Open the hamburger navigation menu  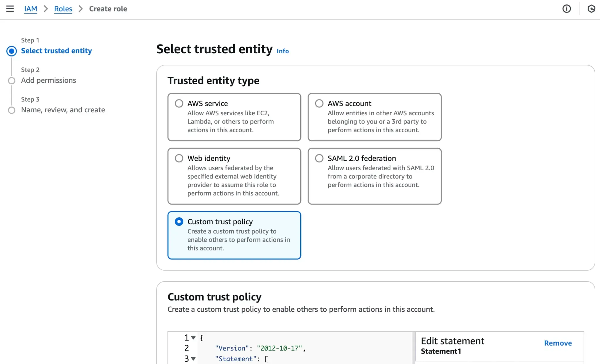coord(10,9)
